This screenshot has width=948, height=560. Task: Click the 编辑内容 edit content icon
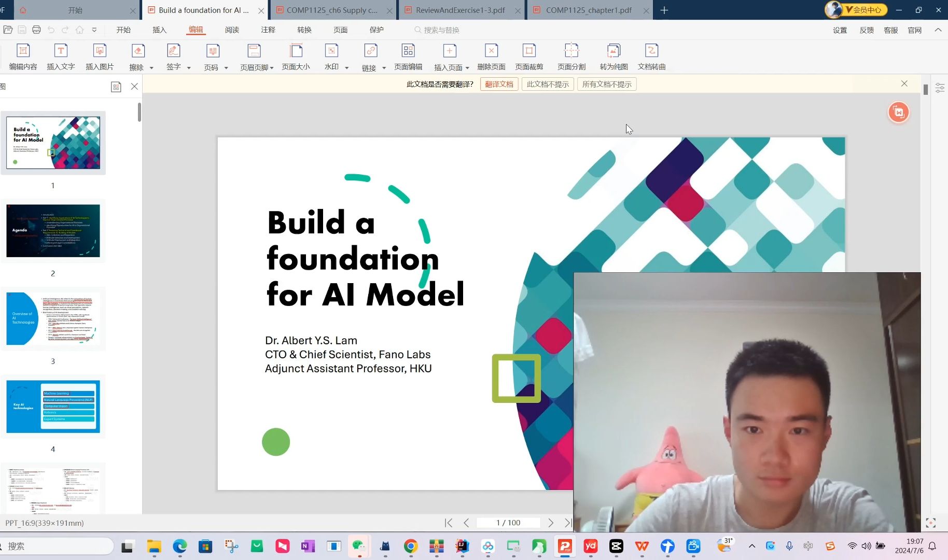(x=23, y=51)
